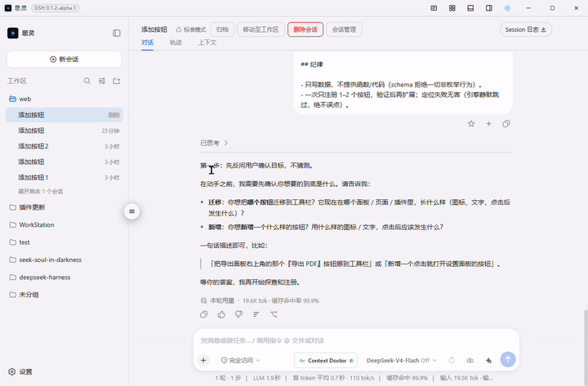The width and height of the screenshot is (588, 386).
Task: Click the red 删除会话 button
Action: (305, 29)
